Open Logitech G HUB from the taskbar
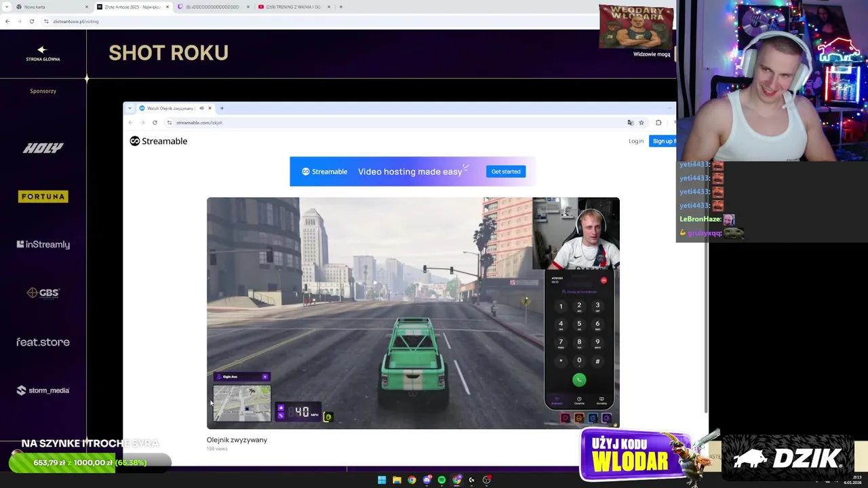Viewport: 868px width, 488px height. pyautogui.click(x=471, y=480)
